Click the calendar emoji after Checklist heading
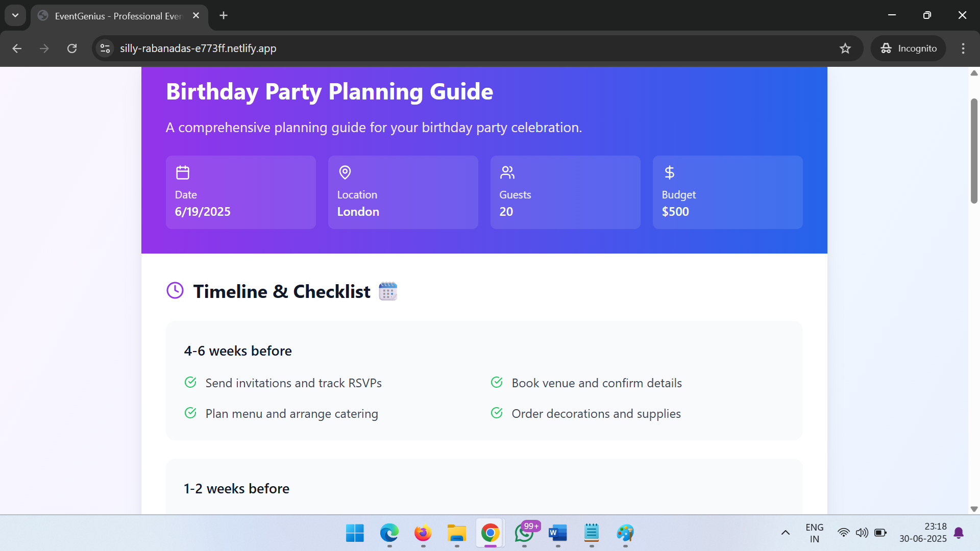 (x=388, y=291)
